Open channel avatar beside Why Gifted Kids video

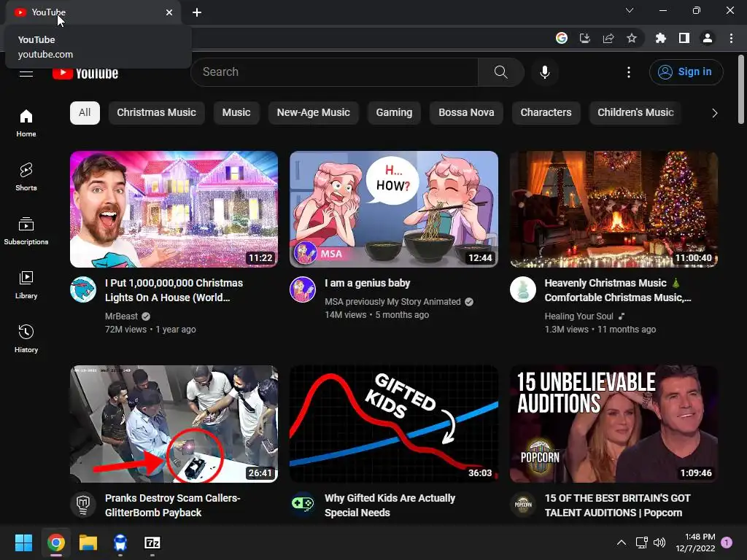[303, 505]
